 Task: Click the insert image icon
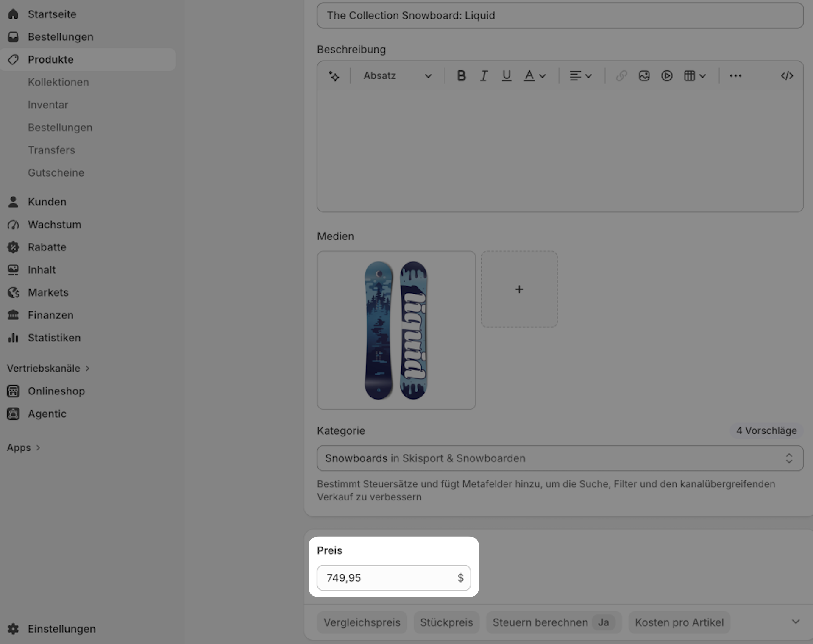(x=644, y=76)
